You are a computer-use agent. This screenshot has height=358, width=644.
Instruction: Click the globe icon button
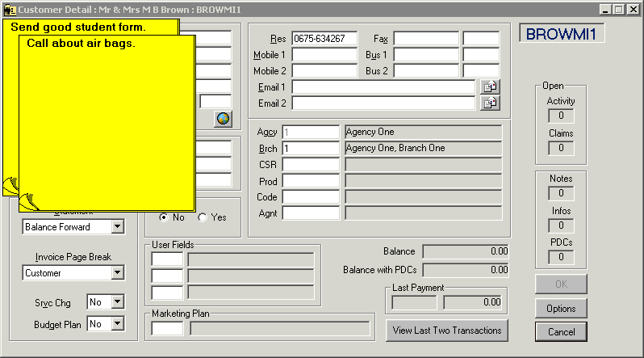tap(223, 119)
